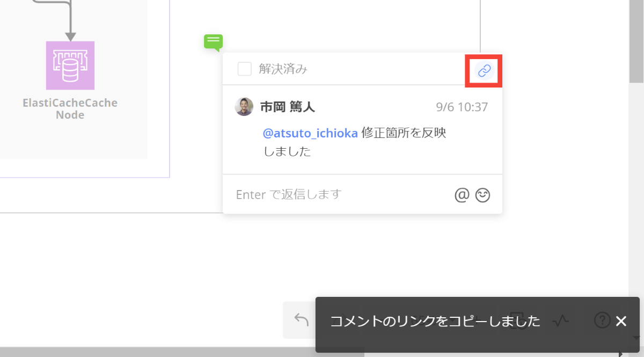Dismiss the link-copied toast notification

[x=621, y=321]
